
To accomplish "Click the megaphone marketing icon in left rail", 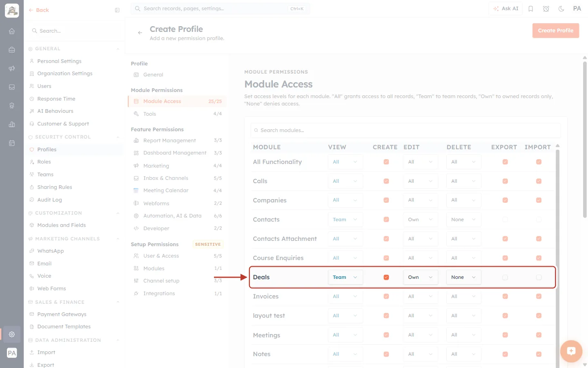I will pos(12,68).
